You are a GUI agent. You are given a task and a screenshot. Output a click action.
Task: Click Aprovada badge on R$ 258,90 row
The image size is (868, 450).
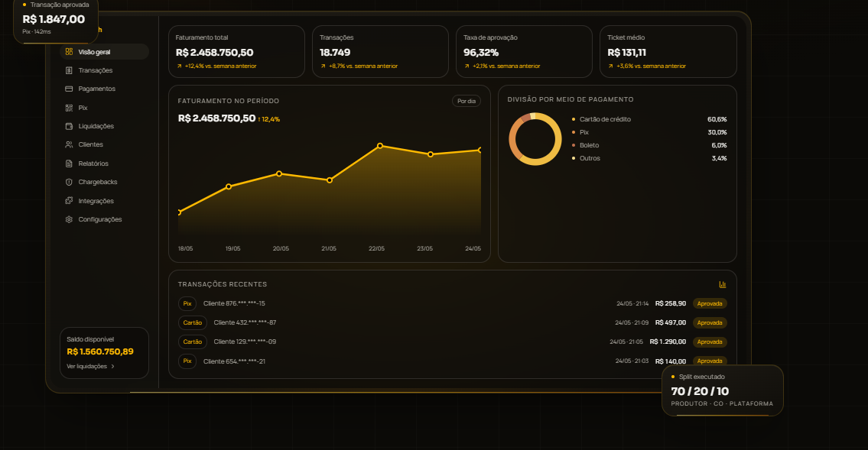[710, 303]
